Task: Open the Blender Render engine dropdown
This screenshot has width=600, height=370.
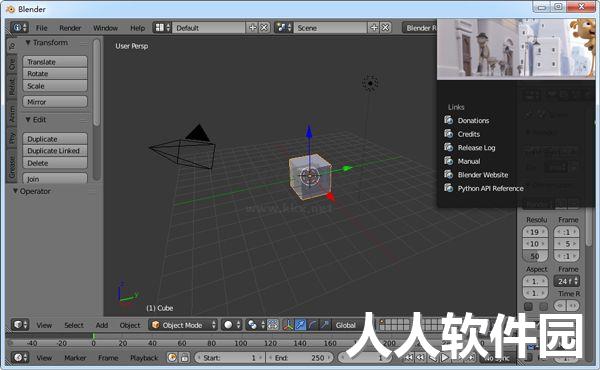Action: pos(420,28)
